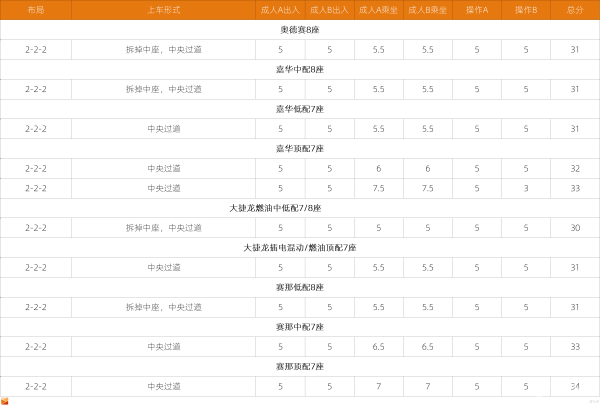Click 成人B乘坐 value 6 under 嘉华顶配7座

click(x=427, y=168)
